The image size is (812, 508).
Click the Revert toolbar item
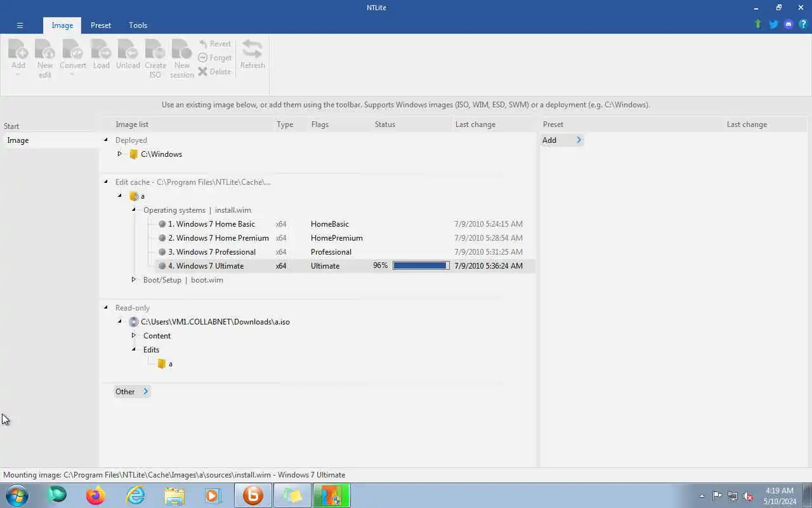tap(214, 44)
